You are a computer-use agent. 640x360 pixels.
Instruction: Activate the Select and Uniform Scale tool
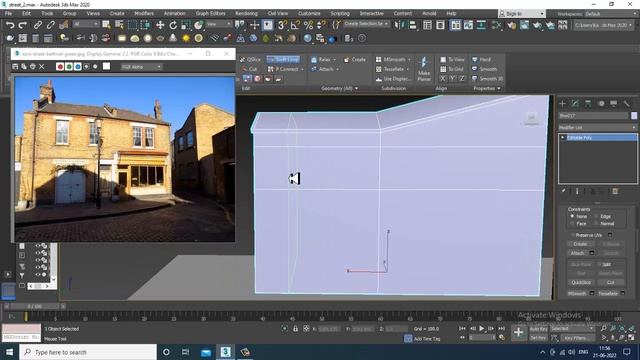(x=186, y=25)
